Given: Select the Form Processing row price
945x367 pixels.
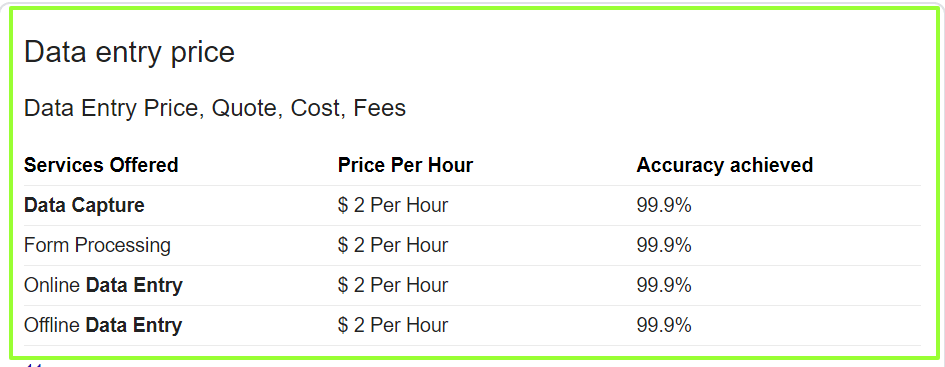Looking at the screenshot, I should 393,246.
